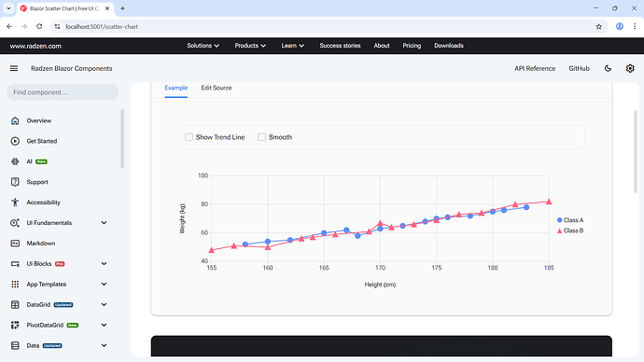The image size is (644, 362).
Task: Open new browser tab plus button
Action: pyautogui.click(x=122, y=8)
